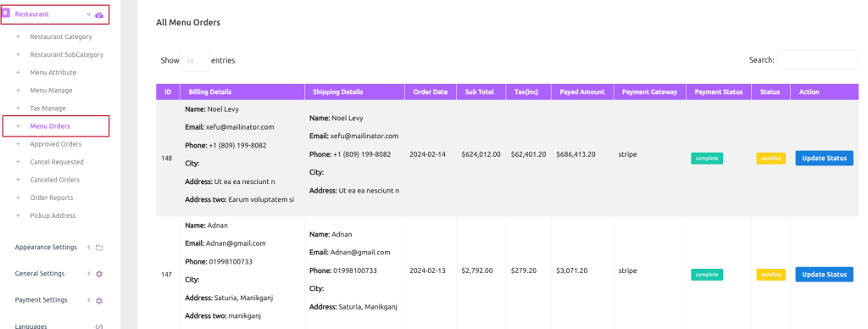Go to Approved Orders in sidebar
This screenshot has height=329, width=868.
tap(55, 144)
